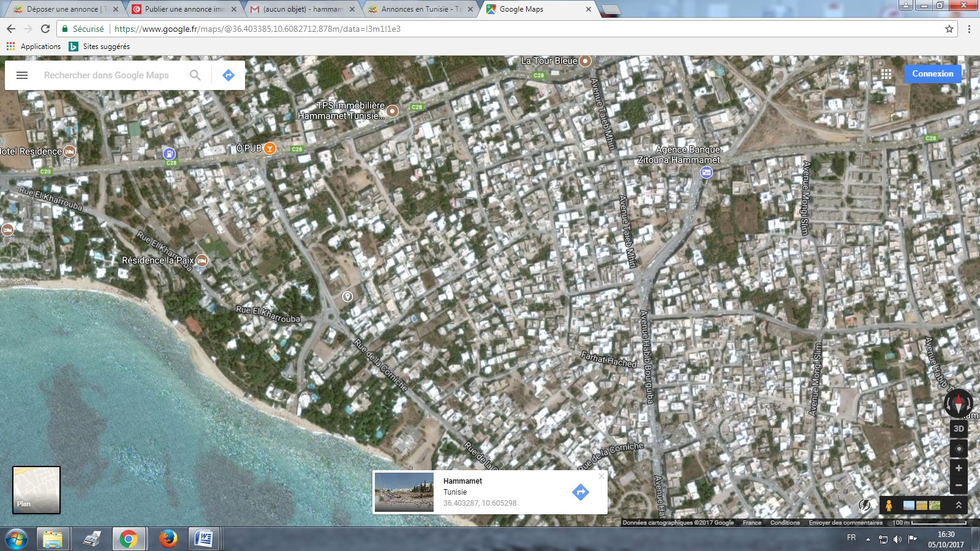Image resolution: width=980 pixels, height=551 pixels.
Task: Switch to the Gmail (aucun objet) tab
Action: pyautogui.click(x=302, y=9)
